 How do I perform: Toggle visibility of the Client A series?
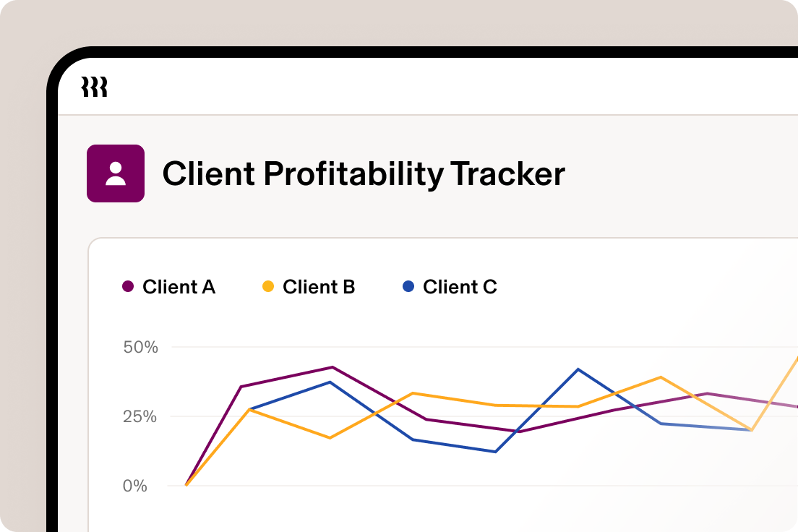168,287
